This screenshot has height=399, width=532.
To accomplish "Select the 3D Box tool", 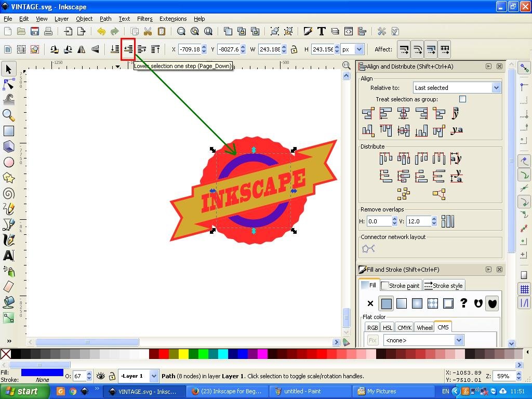I will click(x=8, y=147).
